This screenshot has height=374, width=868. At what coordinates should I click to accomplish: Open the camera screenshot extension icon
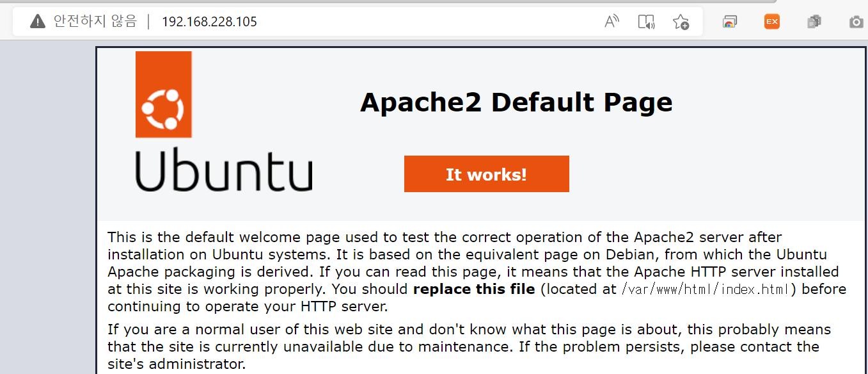click(x=856, y=22)
